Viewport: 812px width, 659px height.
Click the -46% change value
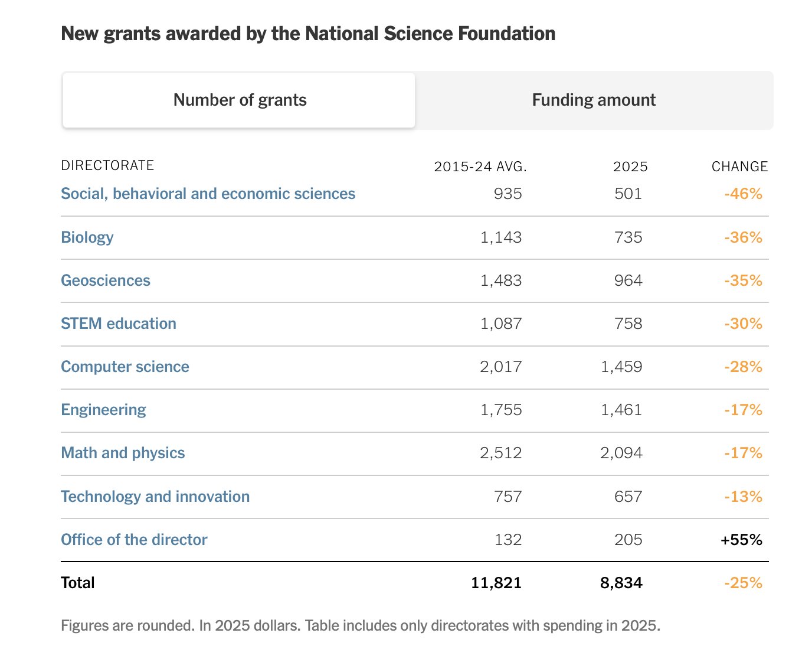(743, 194)
